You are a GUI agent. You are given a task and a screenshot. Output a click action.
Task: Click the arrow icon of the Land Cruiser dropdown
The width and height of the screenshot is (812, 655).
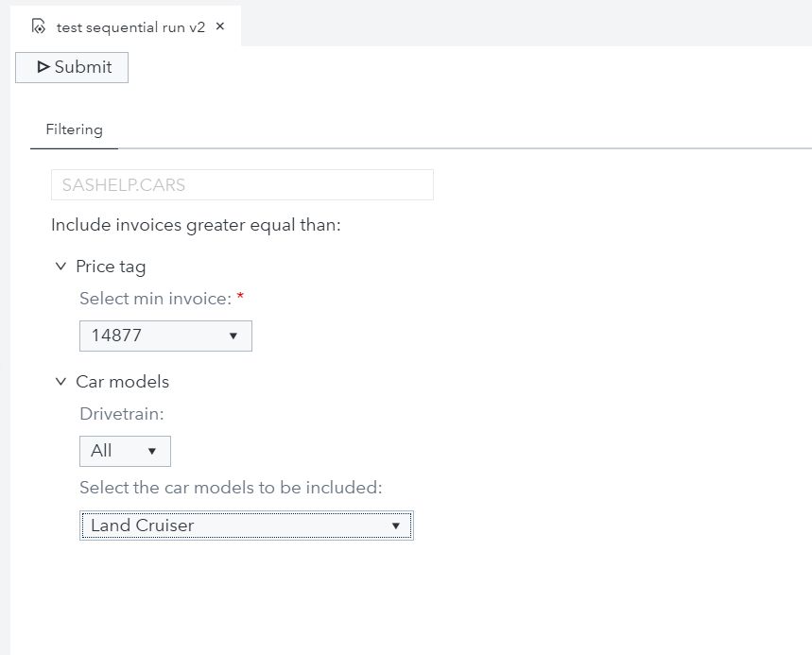pyautogui.click(x=396, y=526)
